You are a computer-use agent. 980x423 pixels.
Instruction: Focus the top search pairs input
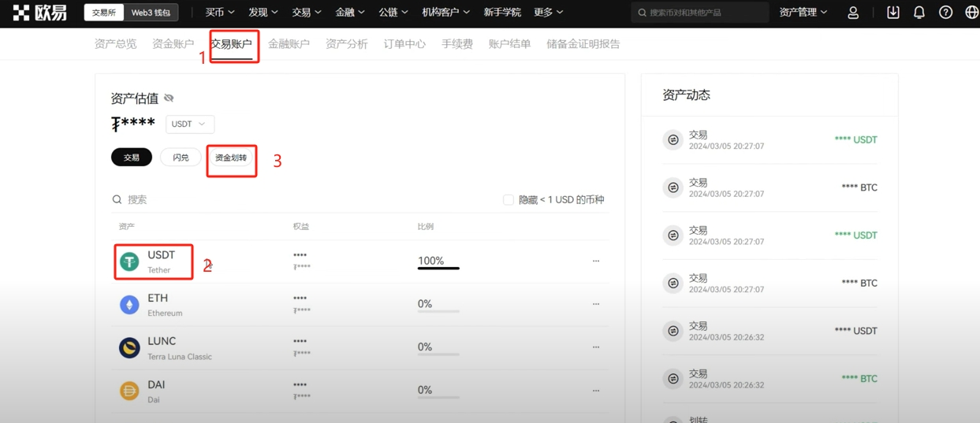tap(700, 13)
